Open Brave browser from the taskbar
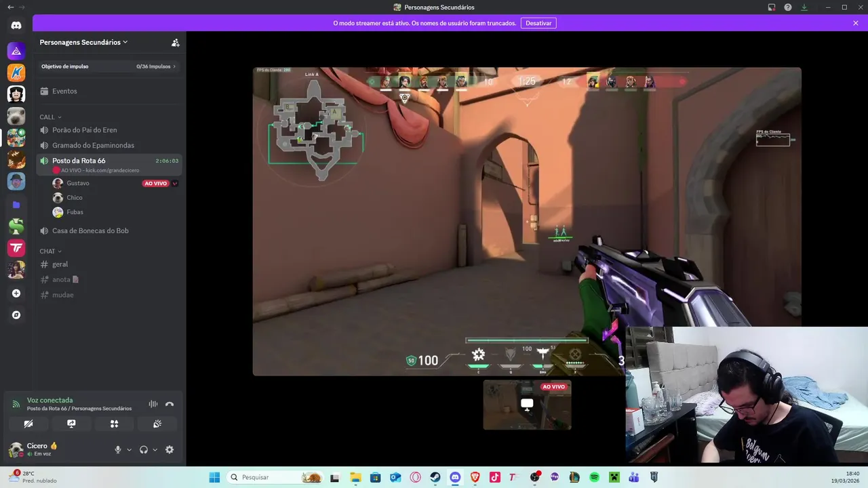Screen dimensions: 868x488 (475, 477)
